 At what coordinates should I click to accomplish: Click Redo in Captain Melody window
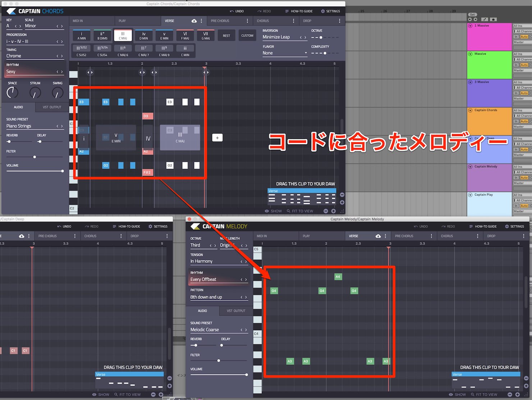pyautogui.click(x=448, y=227)
